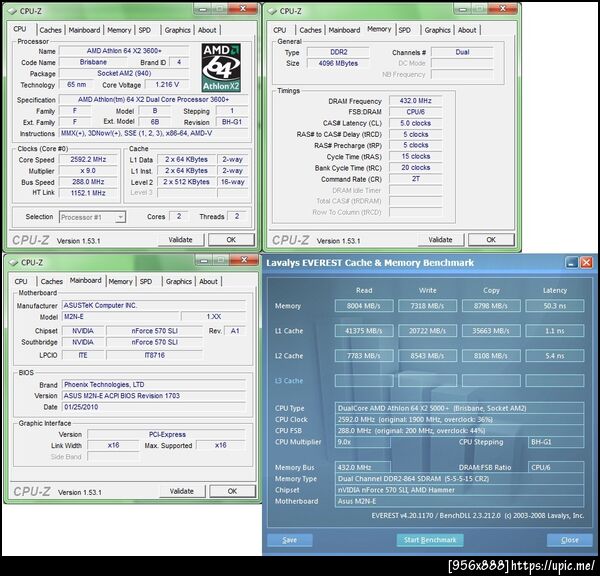Click Validate in the CPU tab window
600x576 pixels.
[181, 240]
